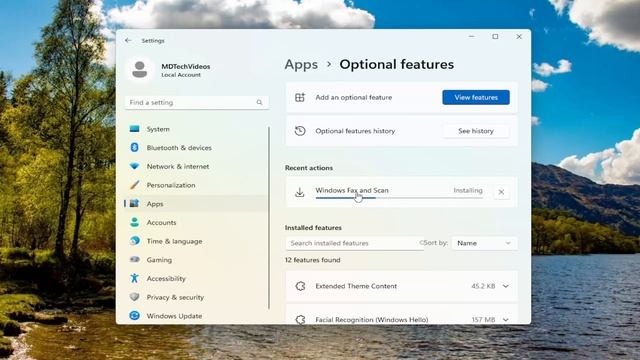The width and height of the screenshot is (640, 360).
Task: Click the Facial Recognition (Windows Hello) label
Action: pos(371,320)
